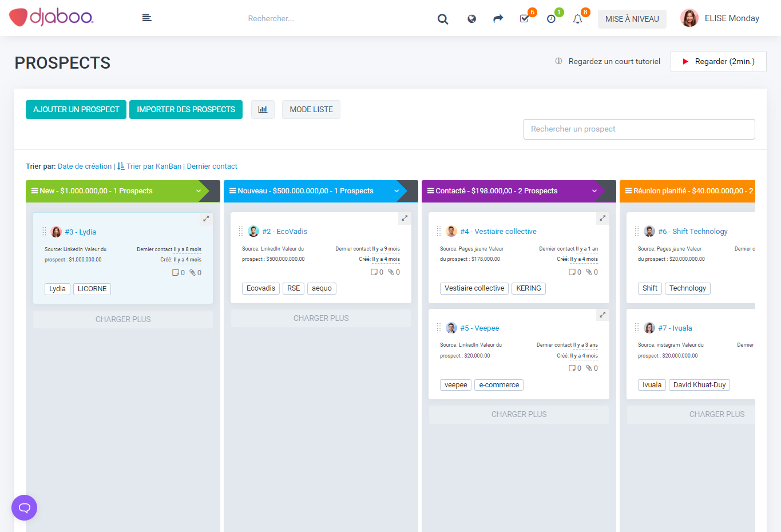781x532 pixels.
Task: Click the Contacté column menu lines icon
Action: coord(431,191)
